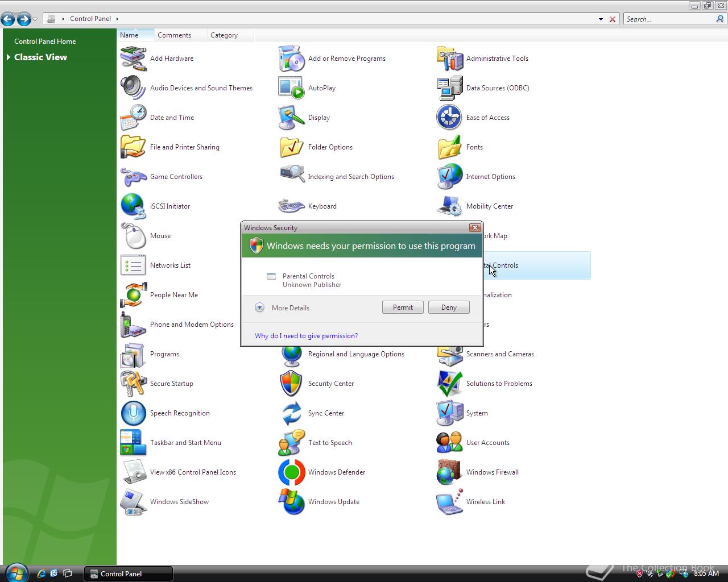Open the Date and Time icon
The width and height of the screenshot is (728, 582).
134,118
